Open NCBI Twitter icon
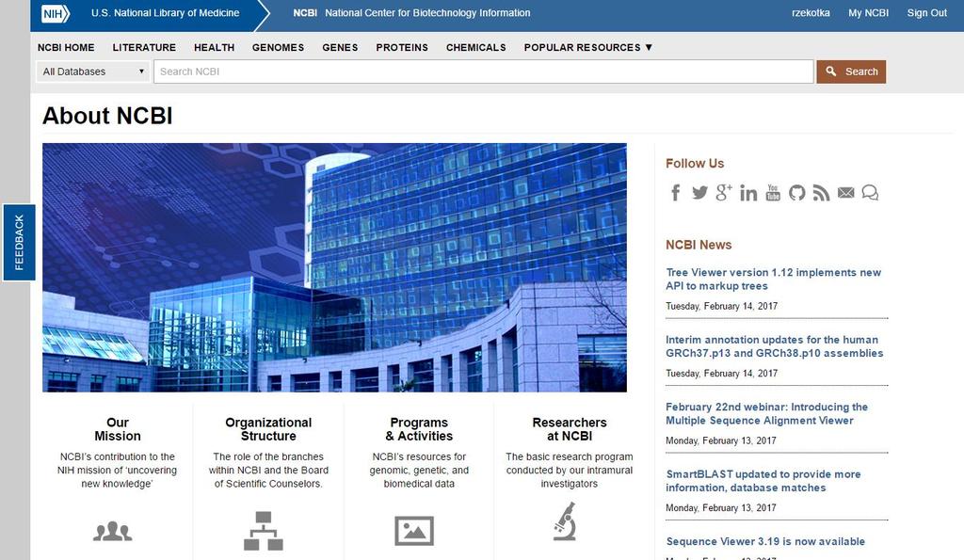This screenshot has width=964, height=560. 699,192
